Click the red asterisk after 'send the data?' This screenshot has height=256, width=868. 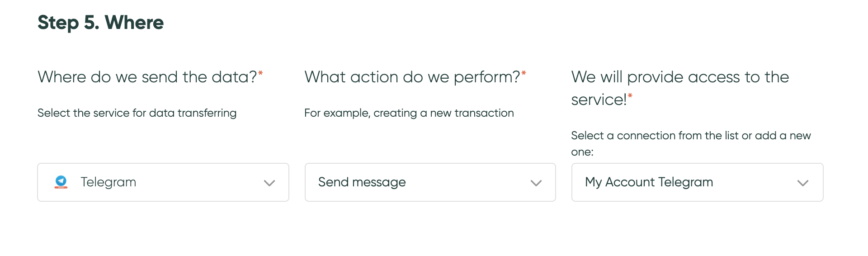(260, 73)
